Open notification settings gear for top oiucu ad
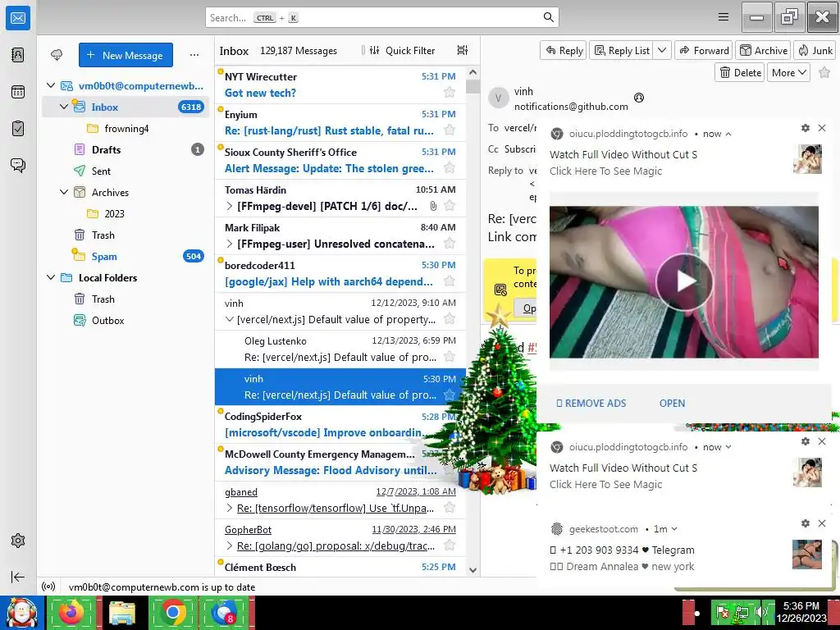 806,128
